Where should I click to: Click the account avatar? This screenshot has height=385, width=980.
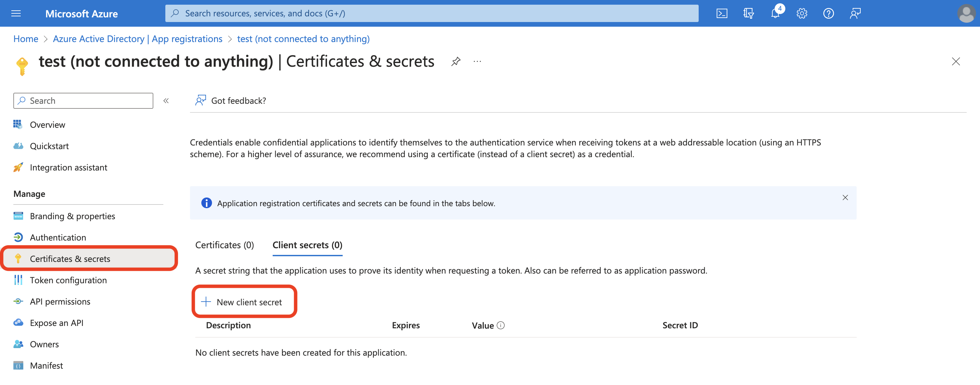pyautogui.click(x=966, y=13)
